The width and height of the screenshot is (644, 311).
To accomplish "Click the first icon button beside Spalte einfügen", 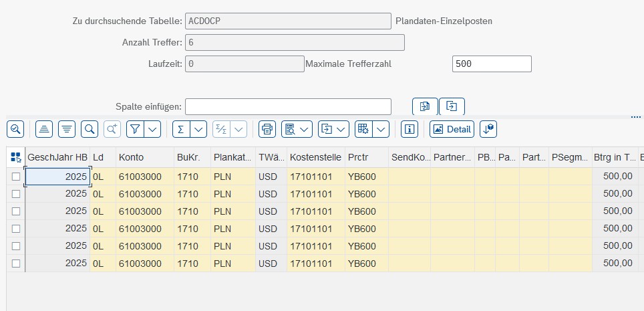I will [x=424, y=106].
